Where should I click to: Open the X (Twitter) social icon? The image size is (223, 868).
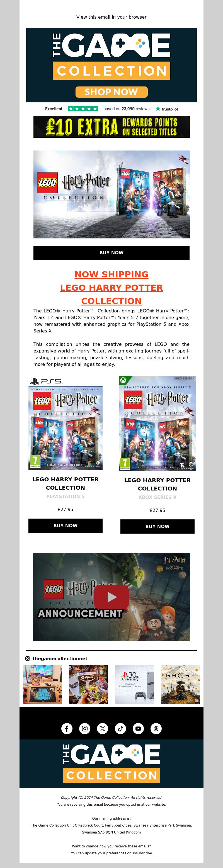(x=103, y=729)
